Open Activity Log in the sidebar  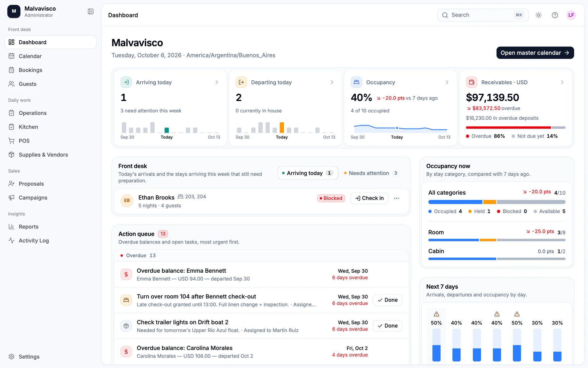[50, 241]
